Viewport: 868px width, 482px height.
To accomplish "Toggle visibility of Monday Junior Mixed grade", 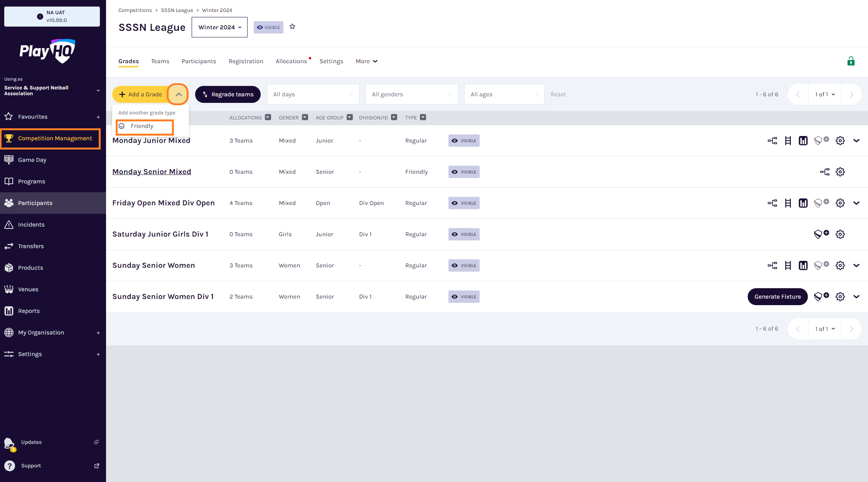I will tap(464, 141).
